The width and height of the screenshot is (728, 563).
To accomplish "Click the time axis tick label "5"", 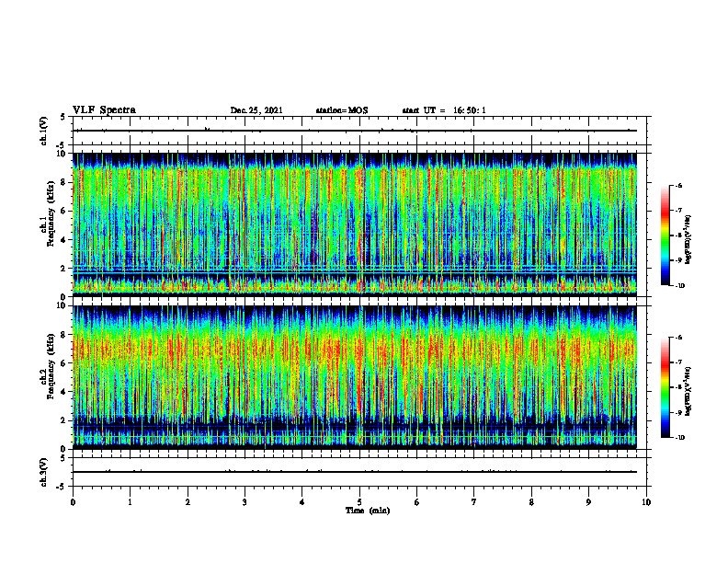I will (359, 502).
